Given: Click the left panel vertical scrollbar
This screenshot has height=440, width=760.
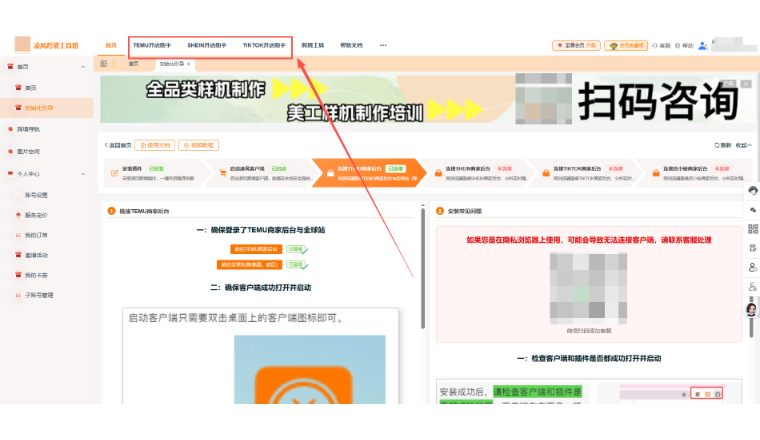Looking at the screenshot, I should click(x=423, y=268).
